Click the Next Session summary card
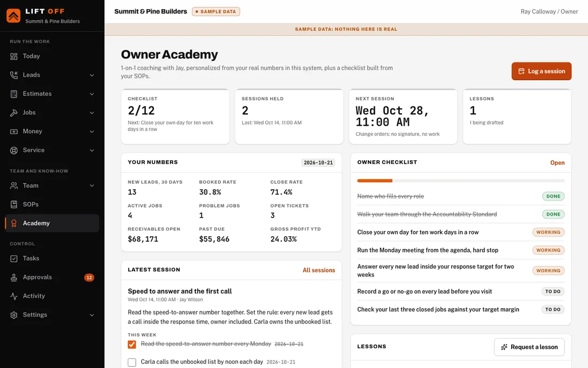 403,117
